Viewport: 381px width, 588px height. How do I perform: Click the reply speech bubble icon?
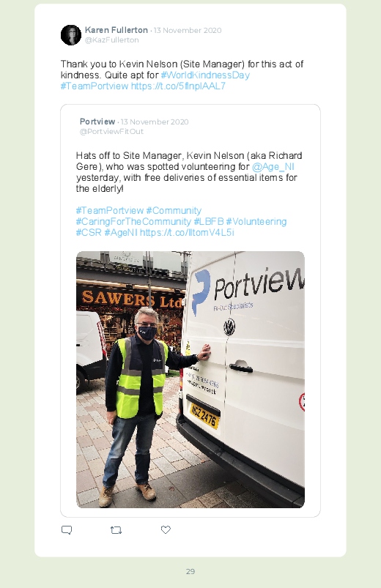pos(67,530)
